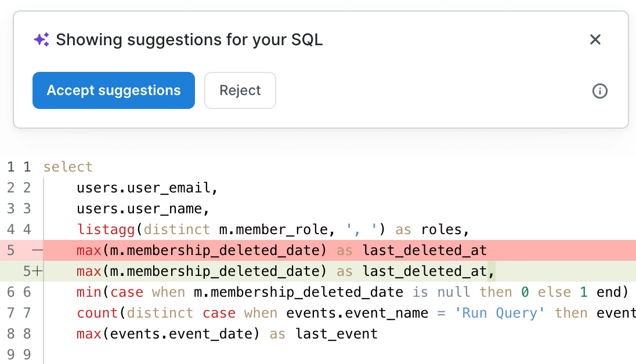Image resolution: width=636 pixels, height=364 pixels.
Task: Click the sparkle AI suggestions icon
Action: click(41, 40)
